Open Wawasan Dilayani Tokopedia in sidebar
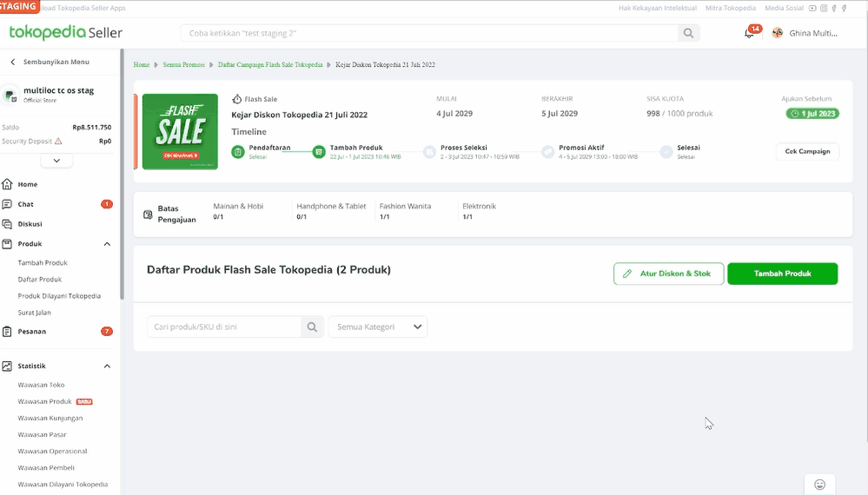The height and width of the screenshot is (495, 868). pyautogui.click(x=63, y=485)
